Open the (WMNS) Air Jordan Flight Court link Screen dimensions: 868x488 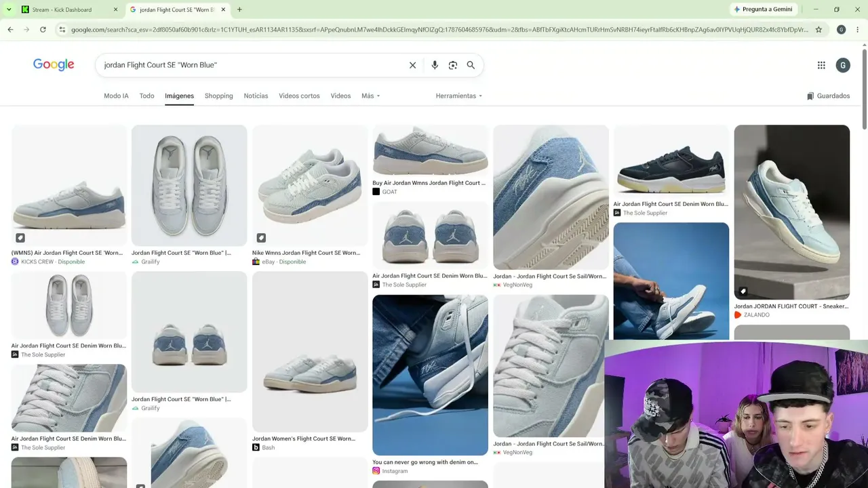pos(67,253)
